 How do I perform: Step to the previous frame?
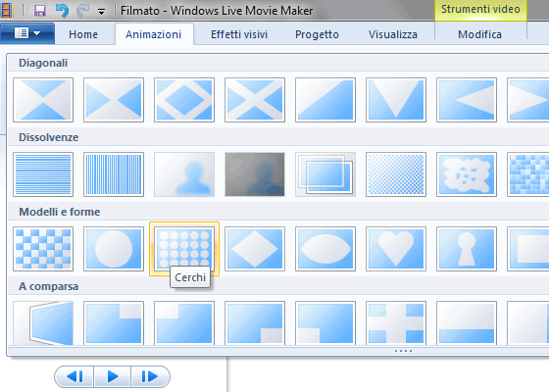tap(75, 376)
